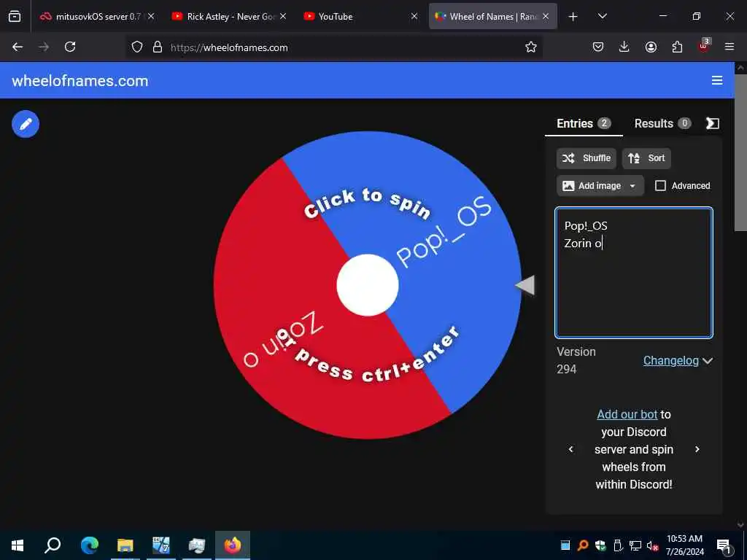Shuffle the wheel entries
Viewport: 747px width, 560px height.
click(x=587, y=158)
